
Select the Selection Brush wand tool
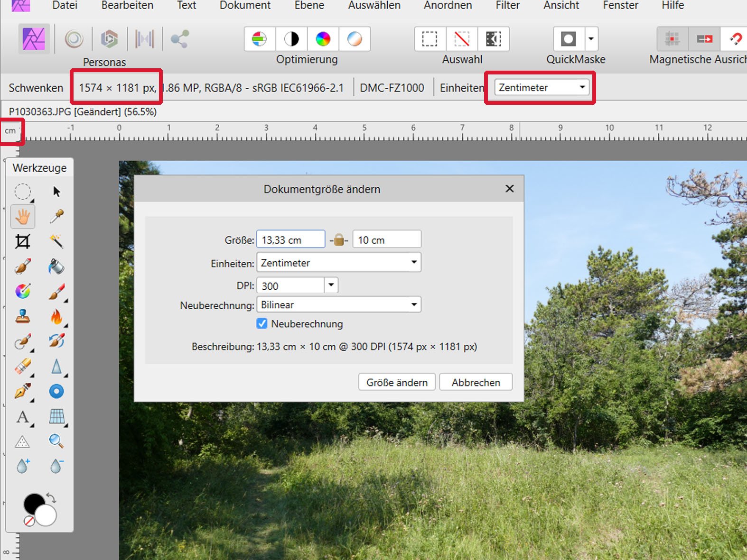click(x=56, y=241)
